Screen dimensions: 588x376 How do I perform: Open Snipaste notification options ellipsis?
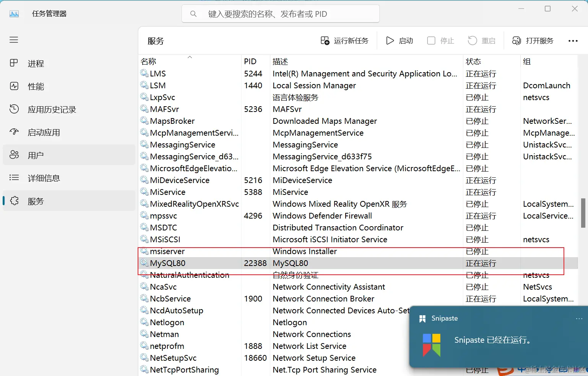click(579, 319)
